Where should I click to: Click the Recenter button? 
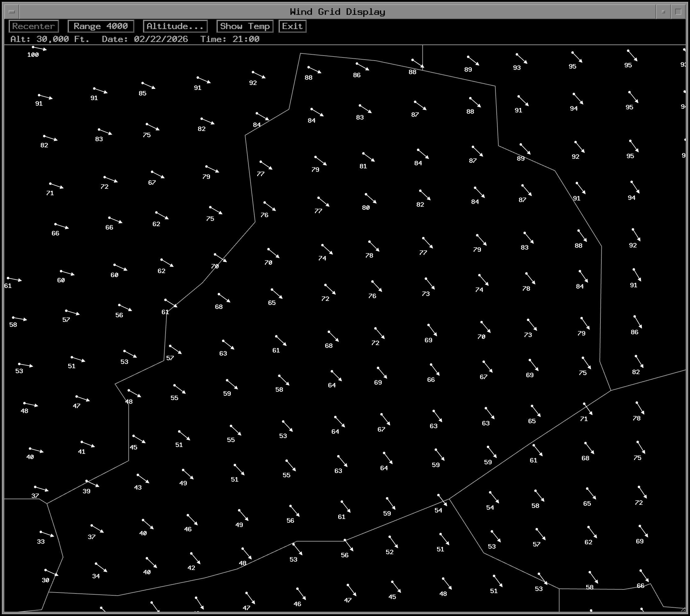click(x=33, y=26)
